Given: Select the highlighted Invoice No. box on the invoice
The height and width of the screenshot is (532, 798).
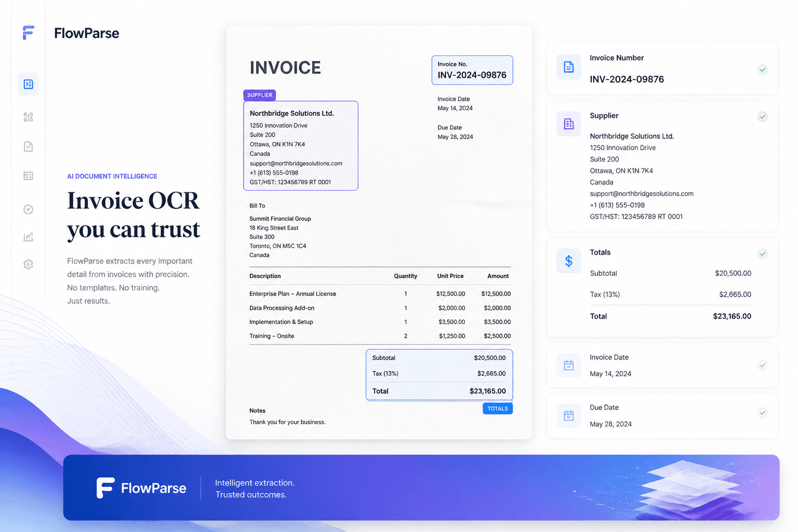Looking at the screenshot, I should click(x=472, y=70).
